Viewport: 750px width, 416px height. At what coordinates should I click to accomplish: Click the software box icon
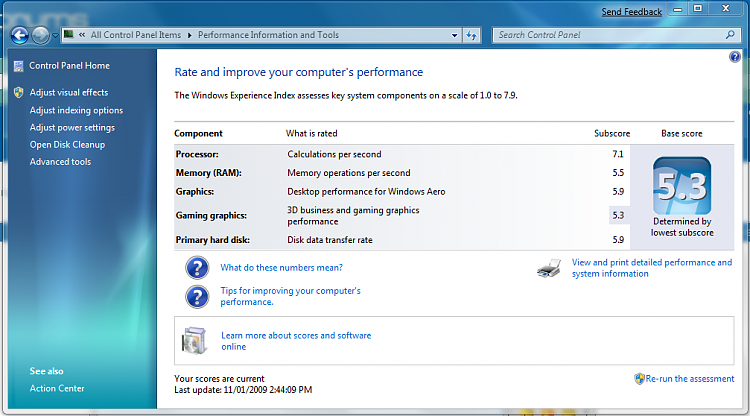(x=194, y=340)
